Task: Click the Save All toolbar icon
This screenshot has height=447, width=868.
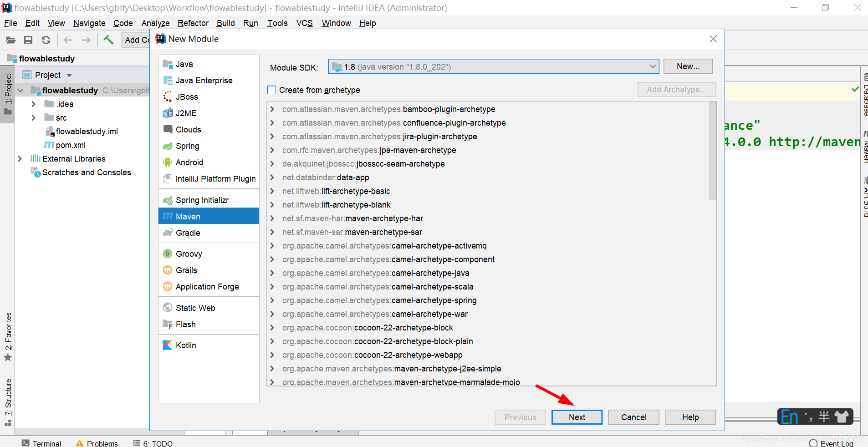Action: (x=28, y=40)
